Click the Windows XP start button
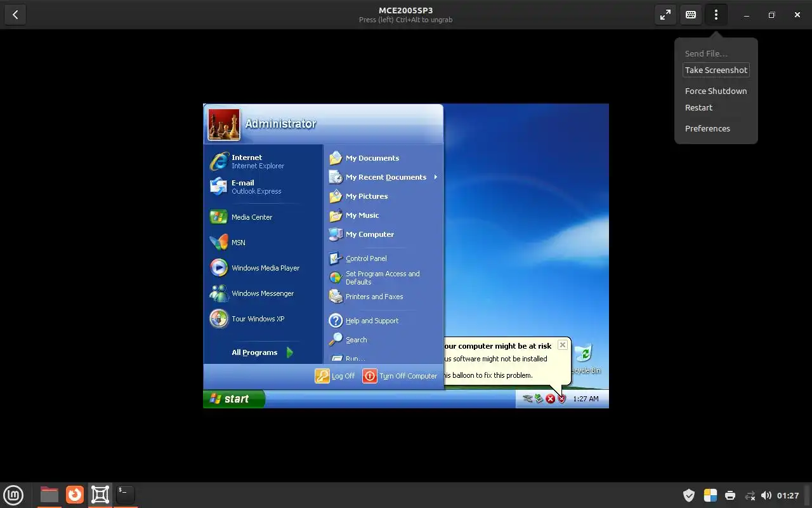 [234, 399]
